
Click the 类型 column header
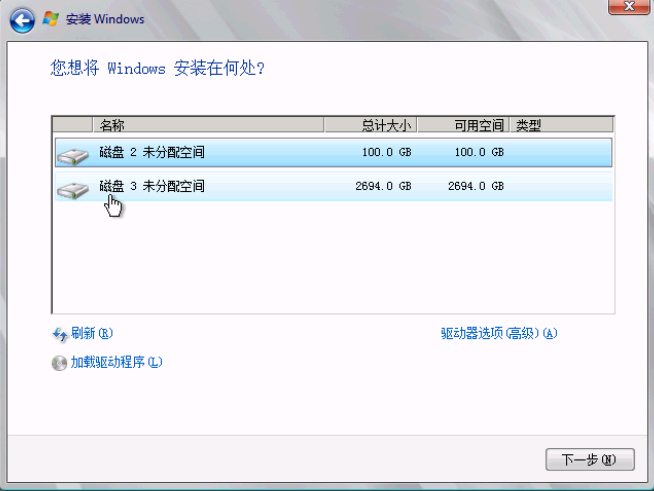coord(528,126)
